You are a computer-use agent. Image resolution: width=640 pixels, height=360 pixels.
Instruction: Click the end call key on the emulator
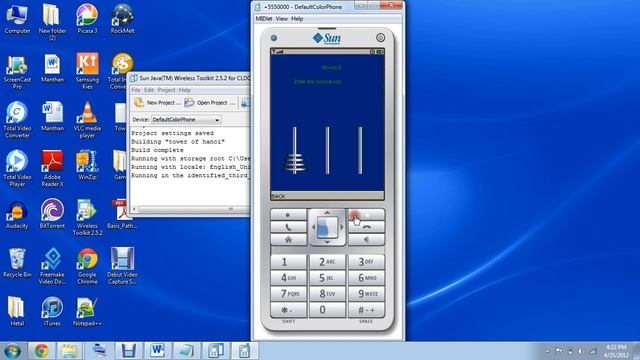pos(366,227)
